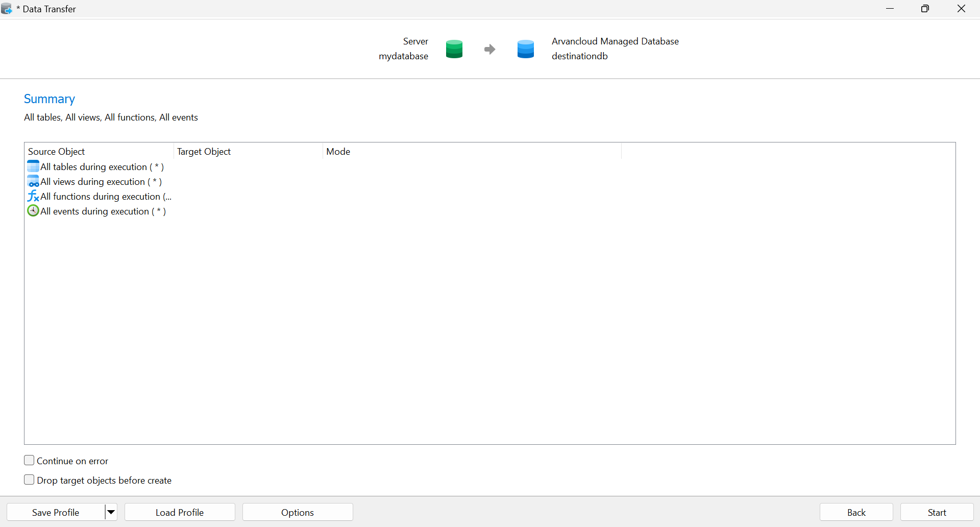This screenshot has height=527, width=980.
Task: Click the tables icon in source list
Action: (x=33, y=166)
